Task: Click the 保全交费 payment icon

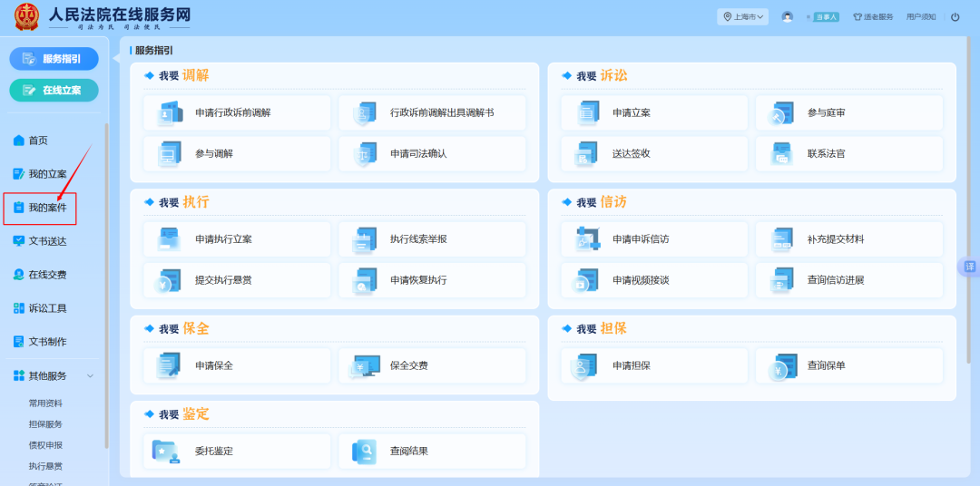Action: click(x=366, y=365)
